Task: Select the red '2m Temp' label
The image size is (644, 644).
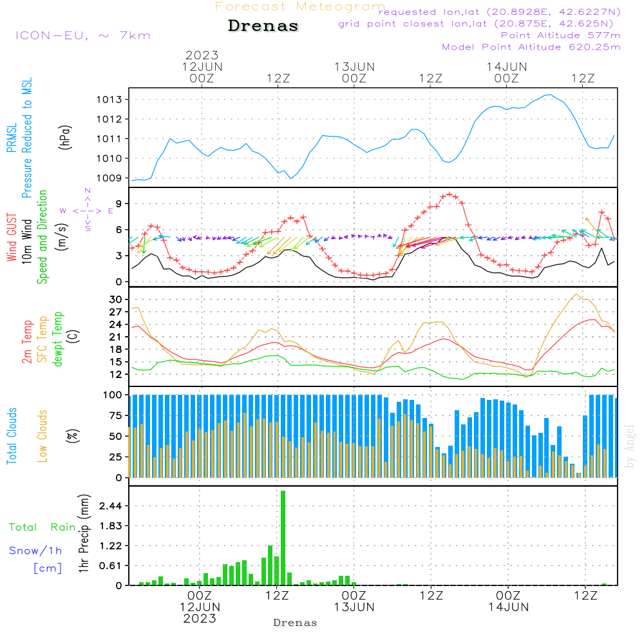Action: tap(26, 342)
